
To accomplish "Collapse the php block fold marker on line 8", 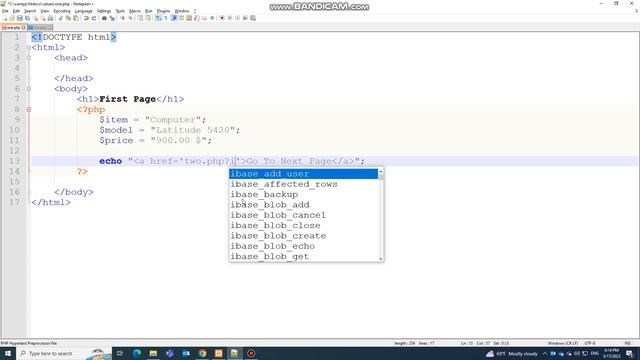I will [29, 109].
